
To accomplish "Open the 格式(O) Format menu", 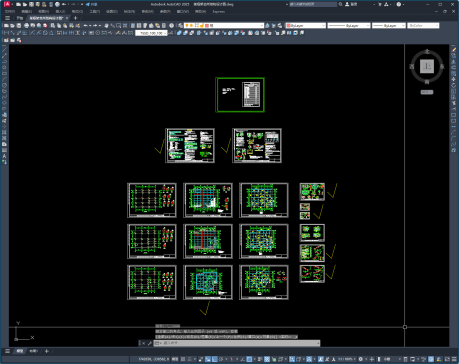I will (77, 11).
